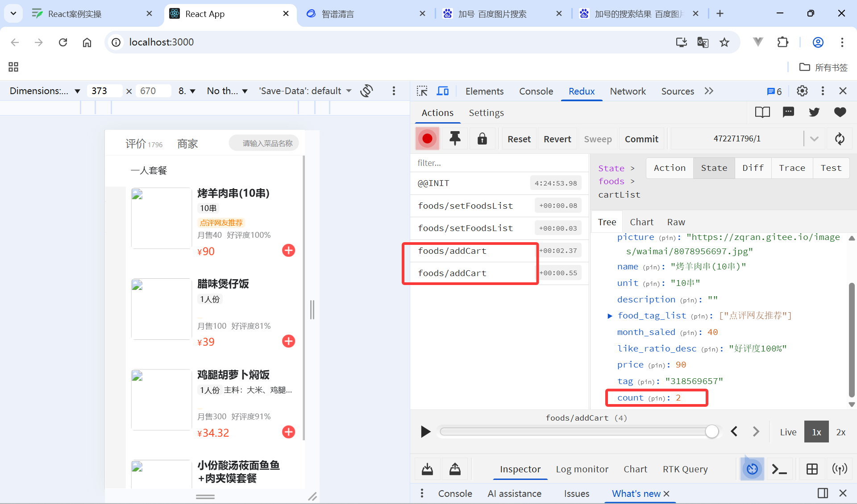857x504 pixels.
Task: Open the Dimensions dropdown
Action: click(x=45, y=91)
